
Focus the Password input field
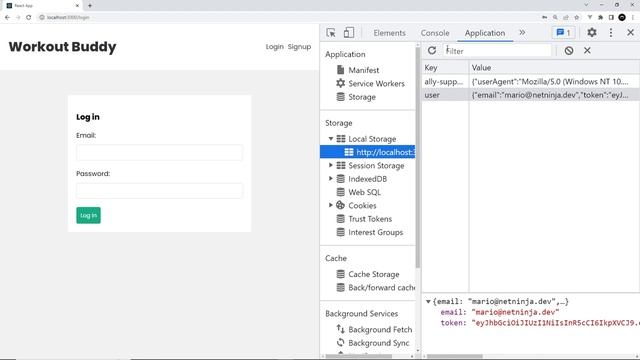[x=159, y=191]
